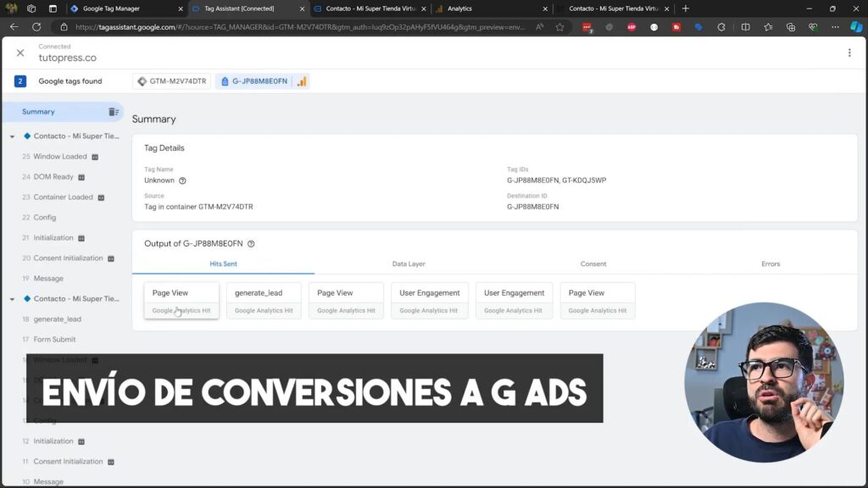Open the second User Engagement hit card
The height and width of the screenshot is (488, 868).
click(514, 301)
